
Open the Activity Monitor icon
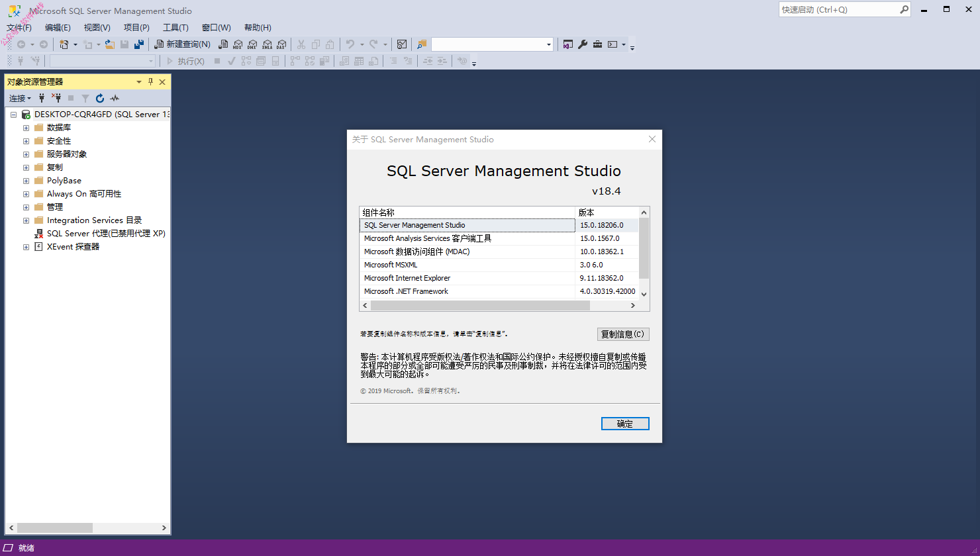pos(402,44)
